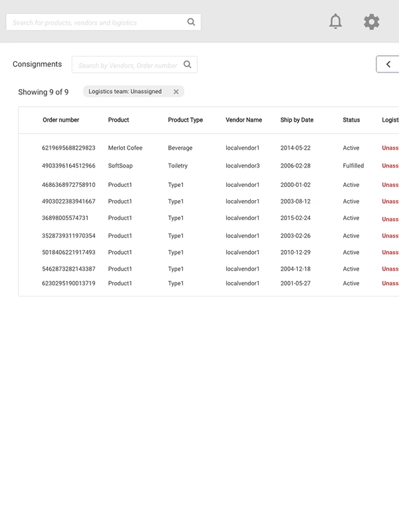Click the Logistics team: Unassigned filter chip
399x532 pixels.
click(134, 92)
